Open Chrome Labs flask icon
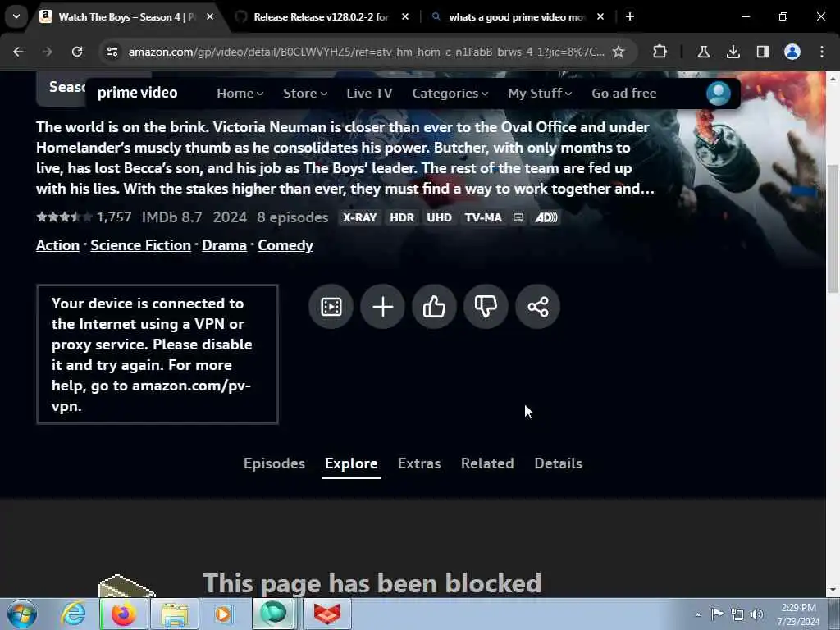 point(703,52)
